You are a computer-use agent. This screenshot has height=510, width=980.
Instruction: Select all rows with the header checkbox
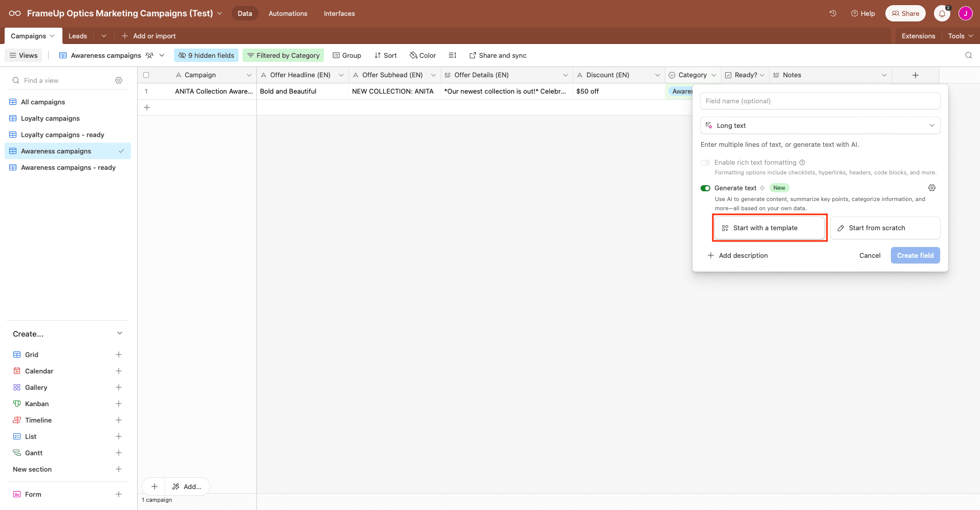146,75
